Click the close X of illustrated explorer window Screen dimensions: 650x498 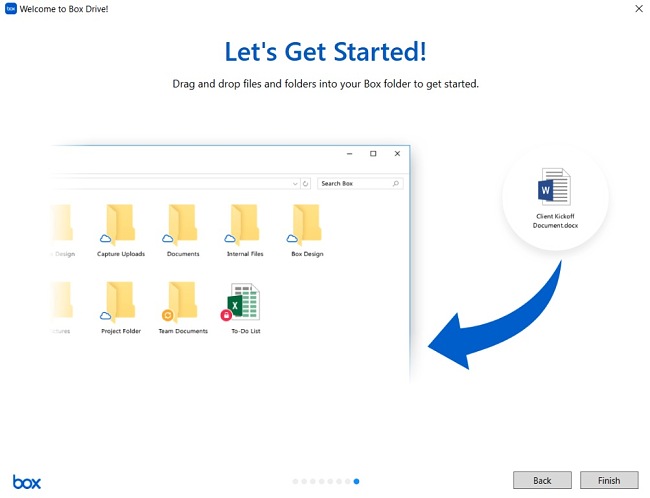(397, 153)
